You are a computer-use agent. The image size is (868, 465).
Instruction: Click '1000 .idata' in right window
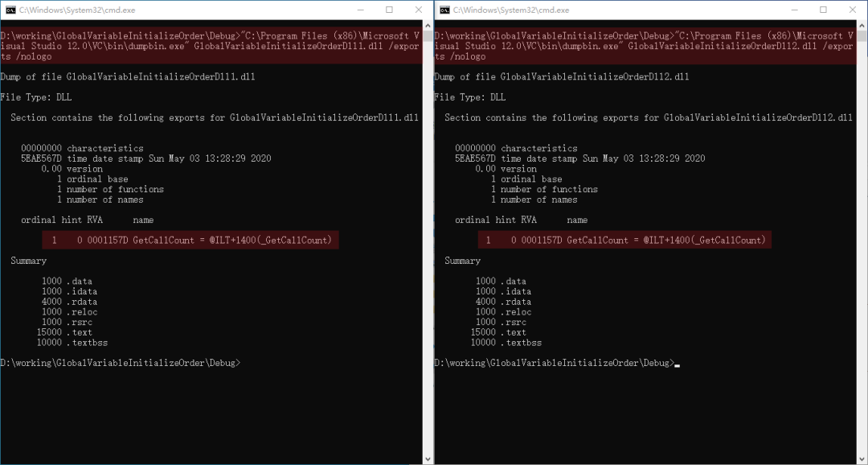(504, 291)
